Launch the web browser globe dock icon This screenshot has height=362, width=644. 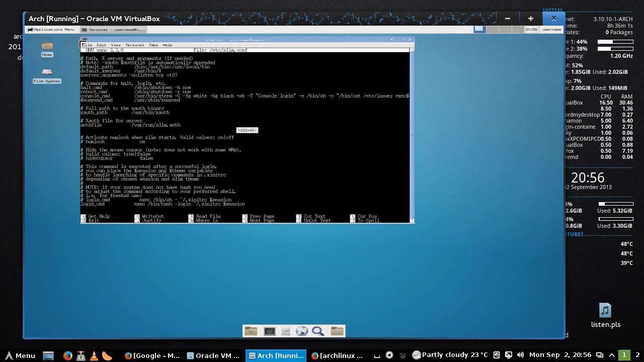tap(301, 331)
